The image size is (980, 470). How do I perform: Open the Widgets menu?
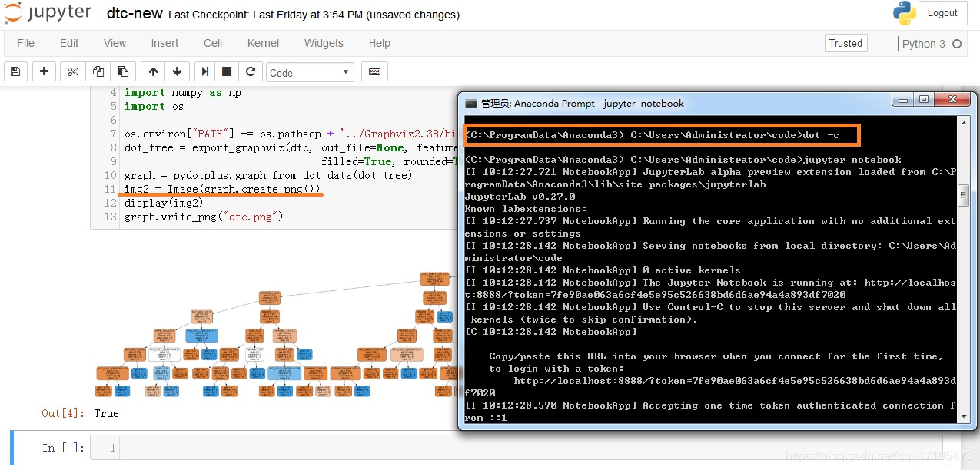click(323, 43)
